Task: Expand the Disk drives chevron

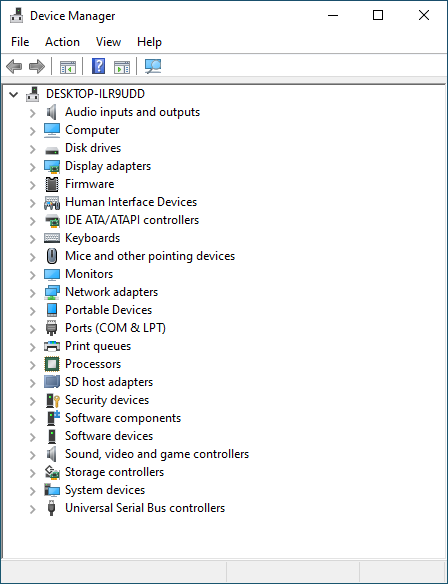Action: tap(33, 149)
